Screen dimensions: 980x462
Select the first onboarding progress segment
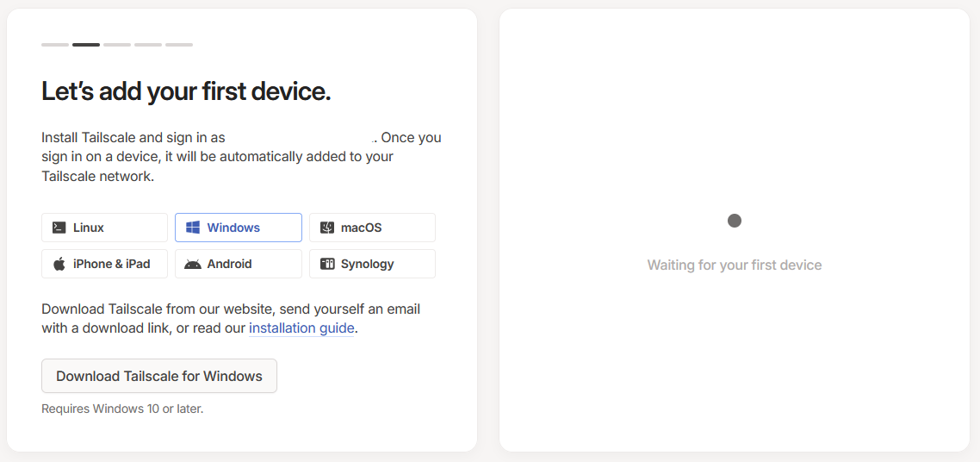(x=55, y=44)
